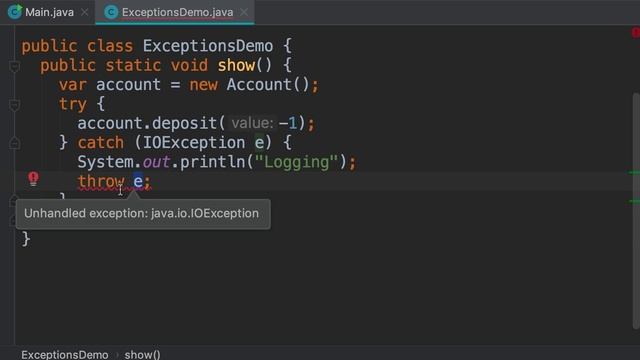This screenshot has height=360, width=640.
Task: Click the 'Account()' constructor call
Action: click(268, 84)
